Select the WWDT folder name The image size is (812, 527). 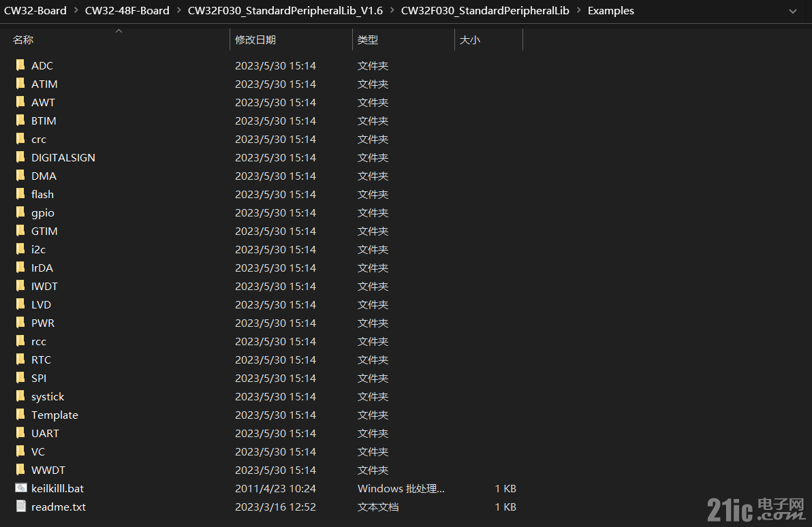click(48, 470)
